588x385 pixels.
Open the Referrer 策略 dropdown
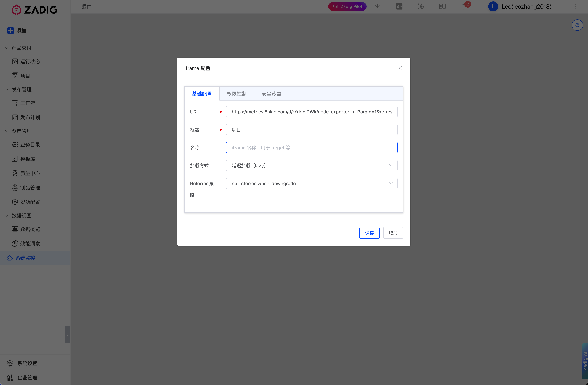311,183
